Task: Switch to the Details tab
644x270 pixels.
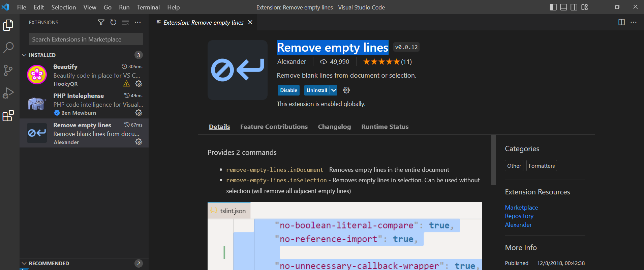Action: (219, 127)
